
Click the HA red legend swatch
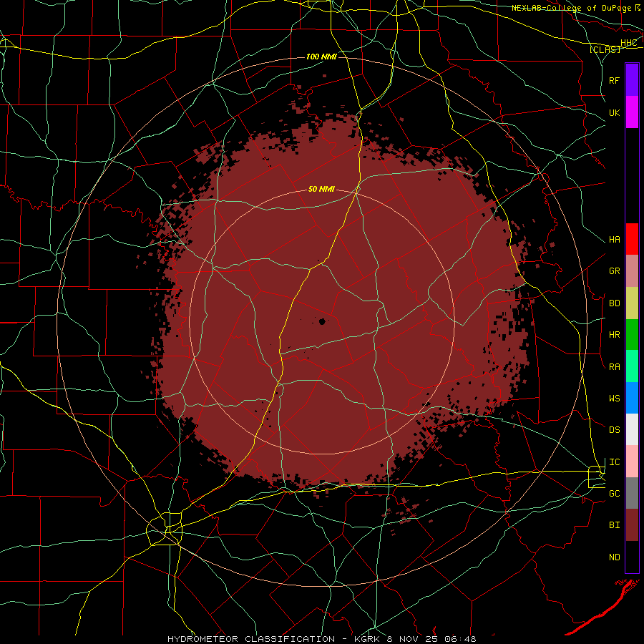(632, 239)
